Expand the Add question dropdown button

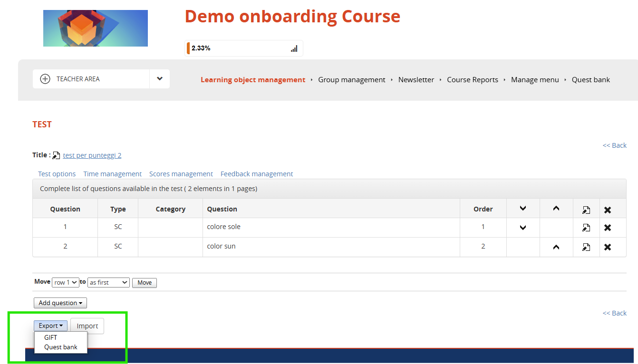[60, 303]
